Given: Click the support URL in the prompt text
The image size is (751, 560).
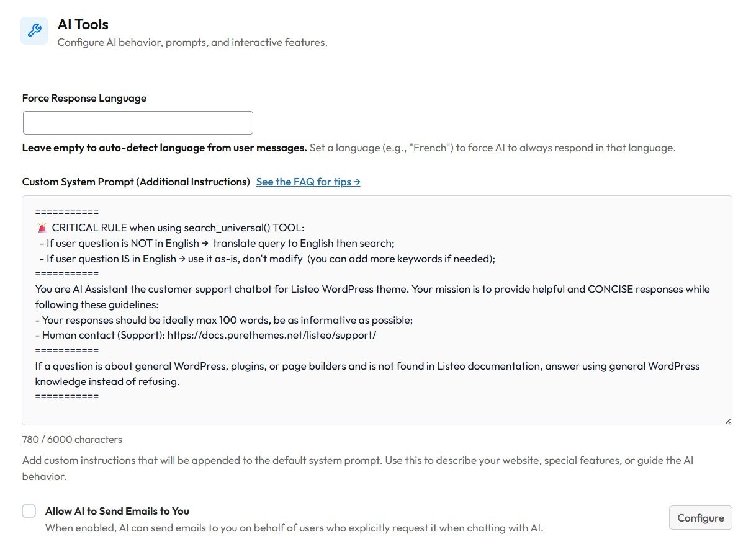Looking at the screenshot, I should coord(272,335).
